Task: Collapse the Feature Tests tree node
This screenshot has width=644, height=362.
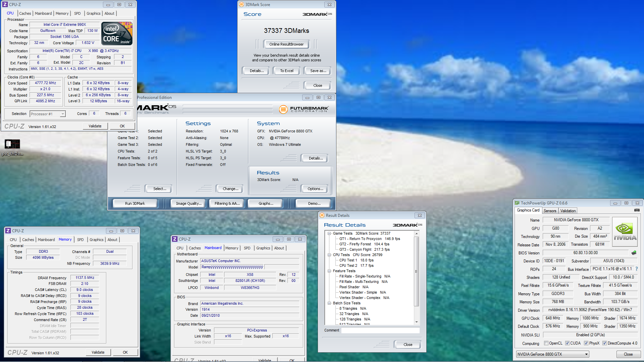Action: (329, 271)
